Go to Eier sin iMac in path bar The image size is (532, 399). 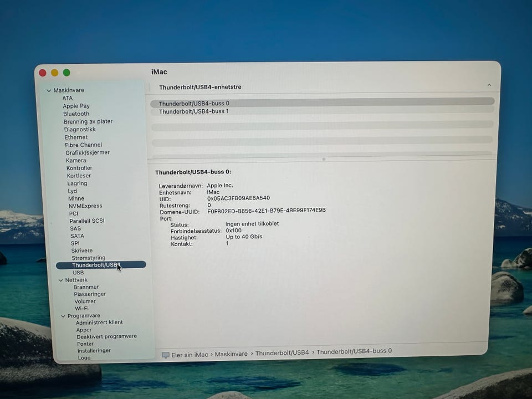coord(190,355)
